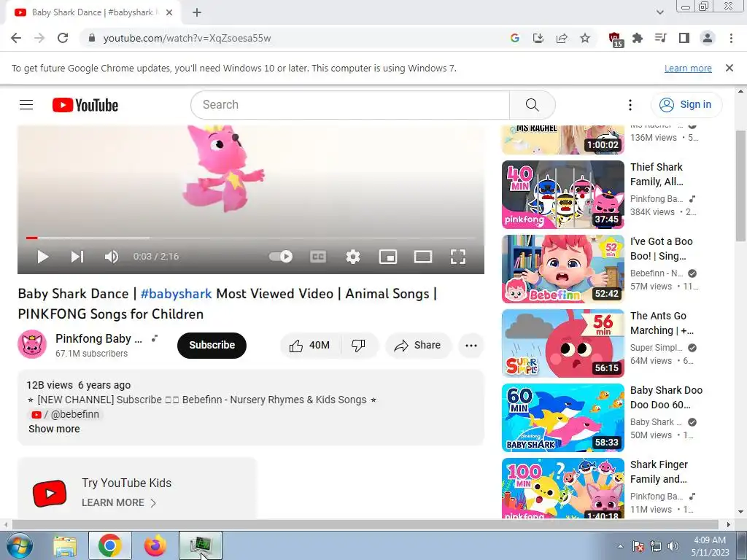Open Shark Finger Family video title

coord(659,472)
